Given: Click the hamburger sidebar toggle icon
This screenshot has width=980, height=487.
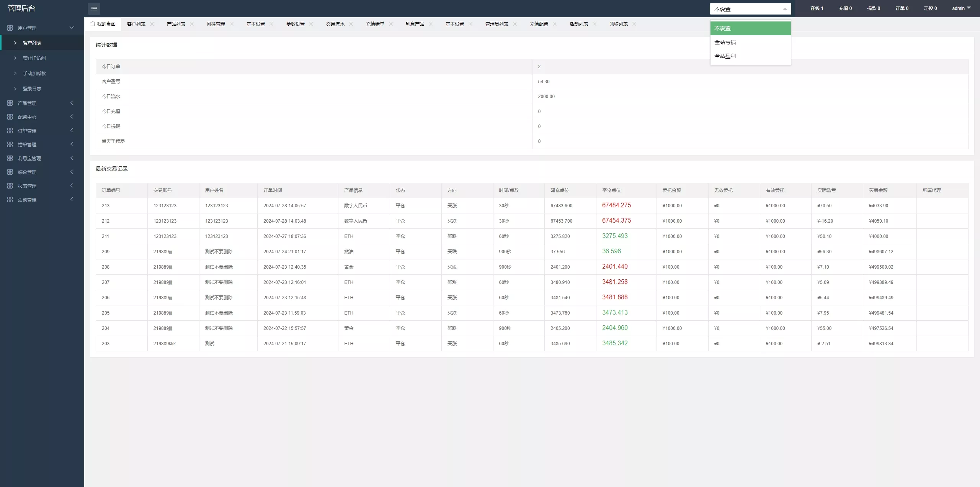Looking at the screenshot, I should click(94, 8).
